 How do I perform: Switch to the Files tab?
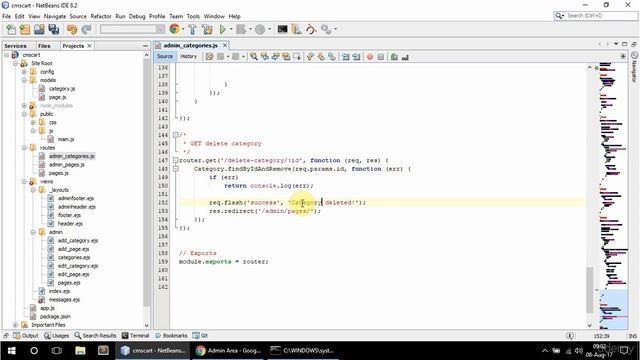click(44, 46)
